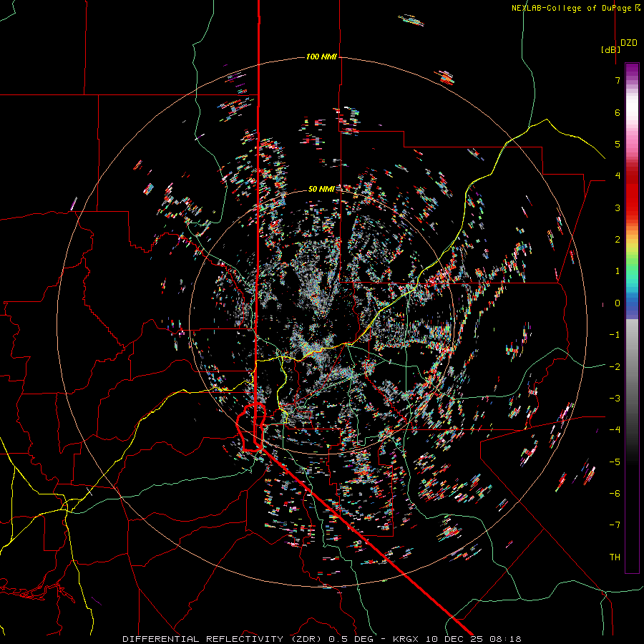Image resolution: width=644 pixels, height=644 pixels.
Task: Click the -5 dB label on the legend
Action: (x=615, y=462)
